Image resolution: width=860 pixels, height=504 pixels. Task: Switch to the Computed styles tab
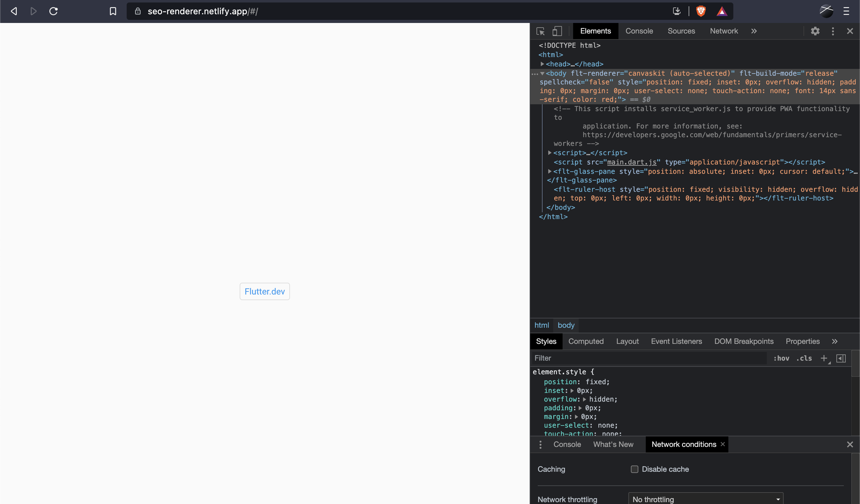click(586, 341)
